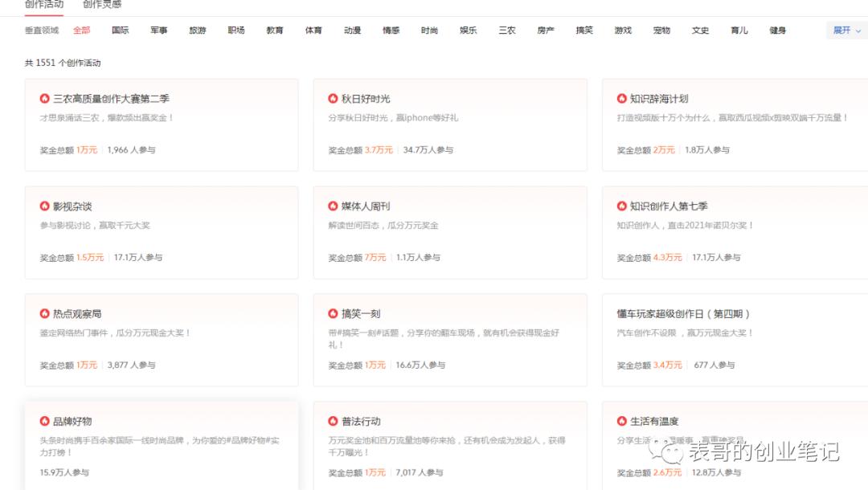This screenshot has width=868, height=490.
Task: Click the flame icon beside 影视杂谈
Action: pyautogui.click(x=44, y=206)
